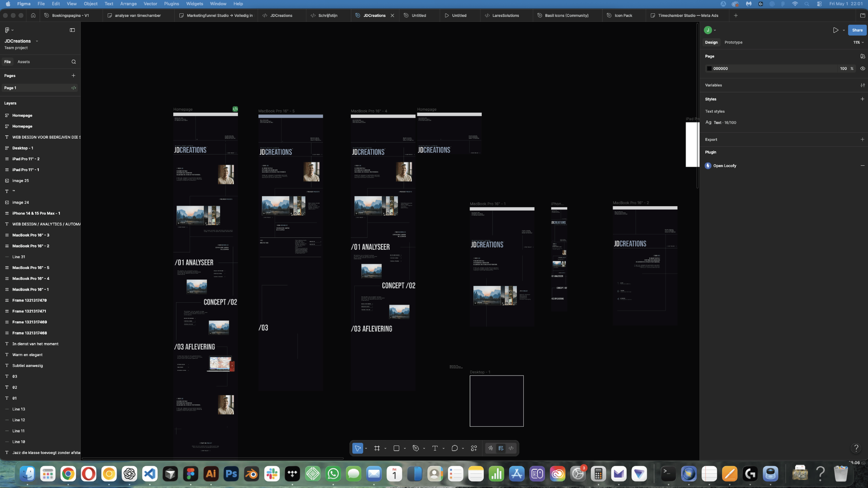
Task: Expand JDCreations file name dropdown
Action: tap(37, 41)
